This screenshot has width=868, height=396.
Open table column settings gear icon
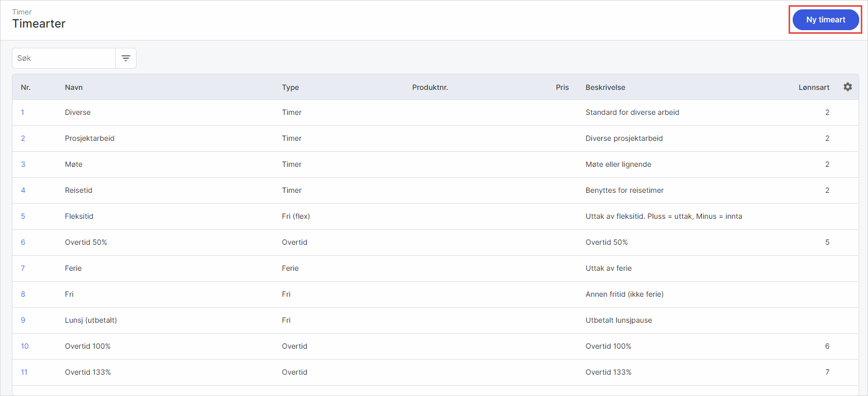pos(847,87)
